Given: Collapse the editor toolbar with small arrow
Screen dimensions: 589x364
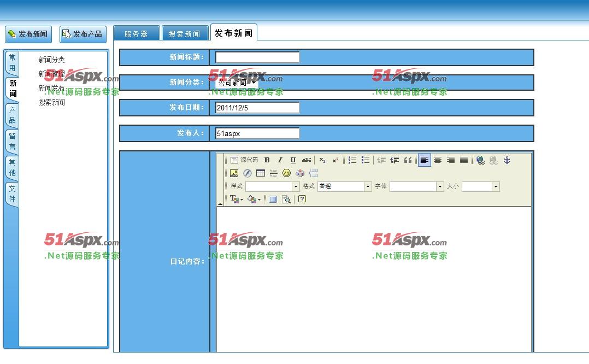Looking at the screenshot, I should click(220, 204).
